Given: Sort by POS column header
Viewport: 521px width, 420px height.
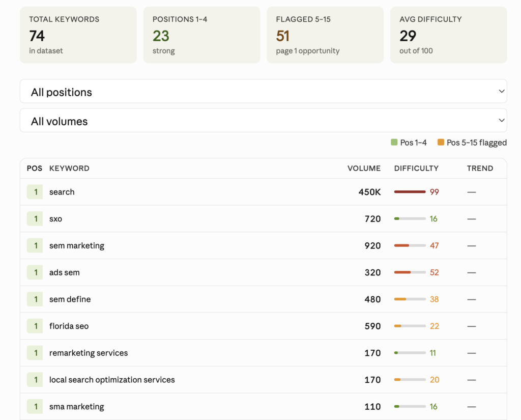Looking at the screenshot, I should coord(35,169).
